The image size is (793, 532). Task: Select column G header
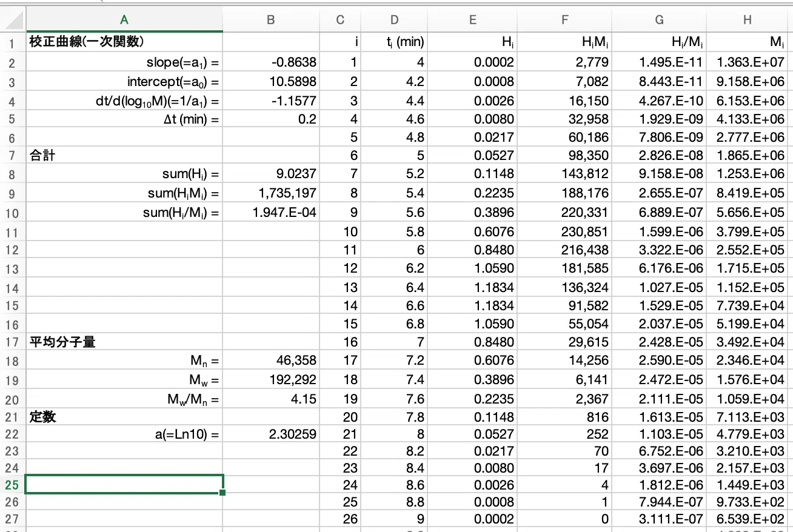[x=659, y=20]
